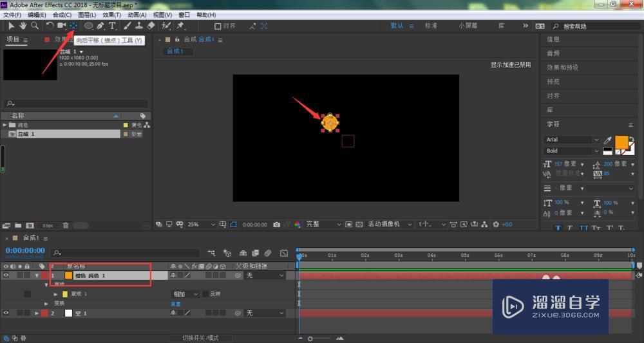Click 切换开关/模式 button
Image resolution: width=644 pixels, height=343 pixels.
200,338
